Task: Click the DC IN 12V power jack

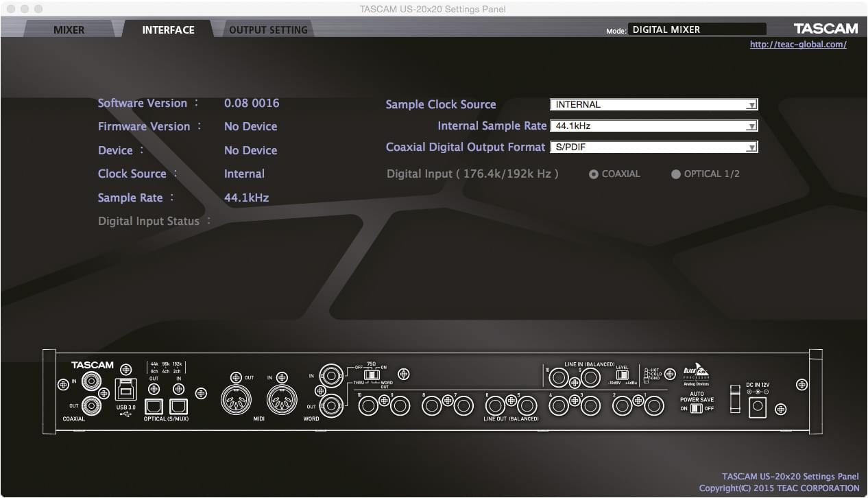Action: click(758, 407)
